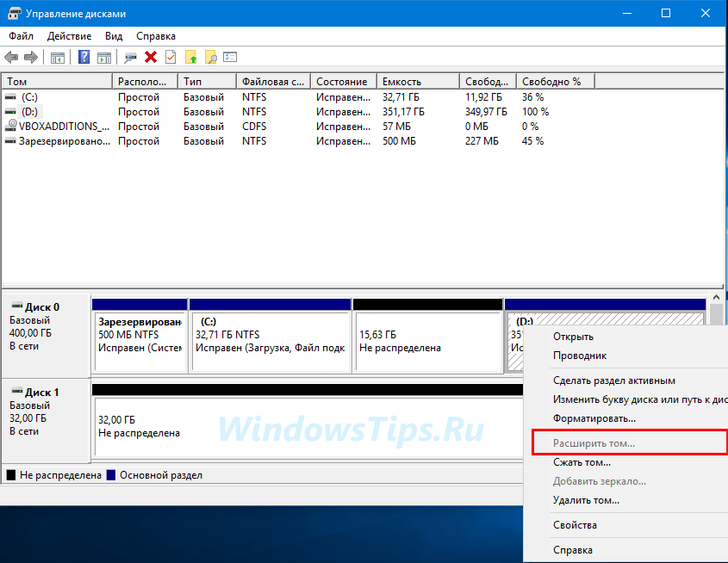Image resolution: width=728 pixels, height=563 pixels.
Task: Click the back arrow toolbar icon
Action: (x=11, y=58)
